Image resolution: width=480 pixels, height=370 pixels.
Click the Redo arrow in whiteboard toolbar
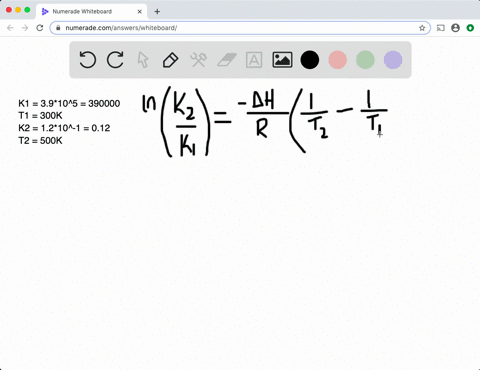tap(115, 60)
